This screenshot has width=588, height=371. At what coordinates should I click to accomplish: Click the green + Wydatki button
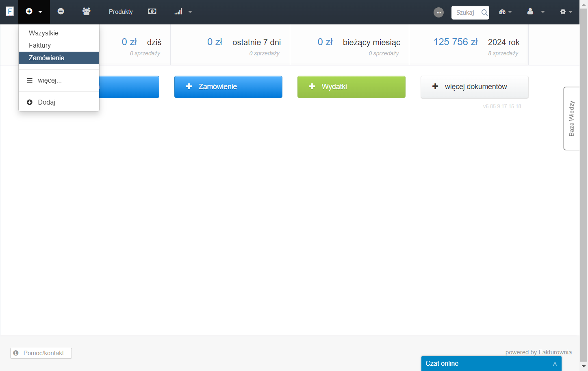click(x=351, y=87)
